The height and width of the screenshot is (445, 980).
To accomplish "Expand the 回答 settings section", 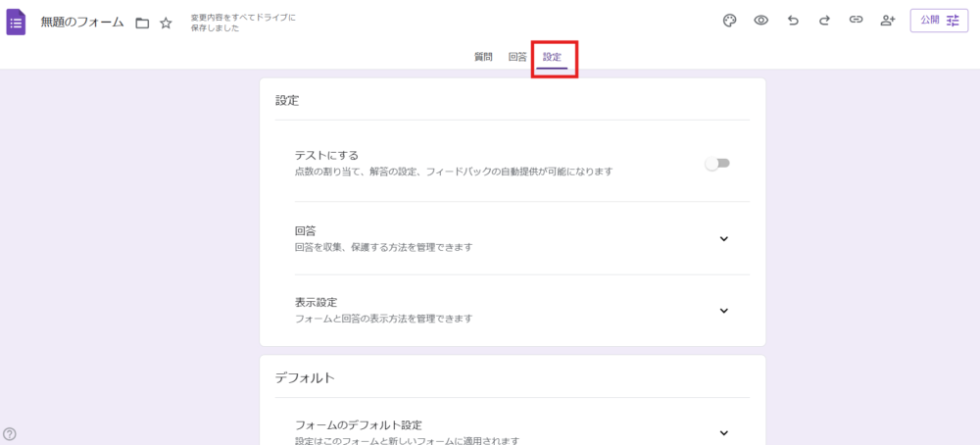I will point(724,238).
